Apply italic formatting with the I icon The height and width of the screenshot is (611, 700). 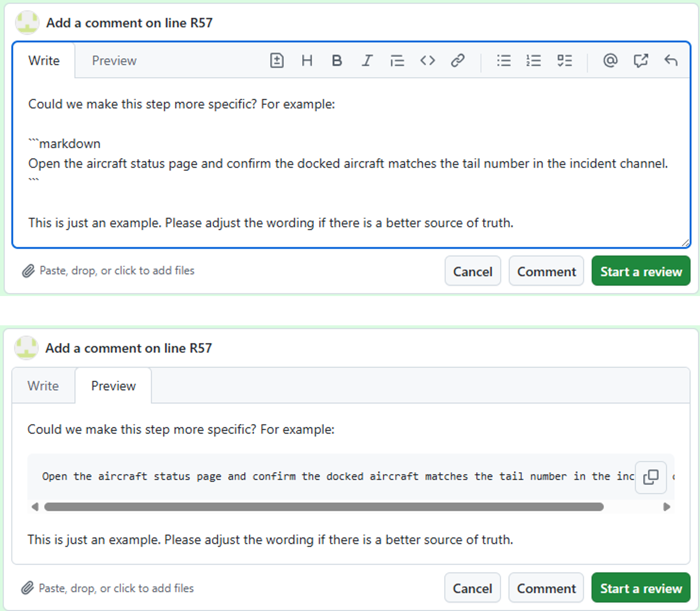367,61
